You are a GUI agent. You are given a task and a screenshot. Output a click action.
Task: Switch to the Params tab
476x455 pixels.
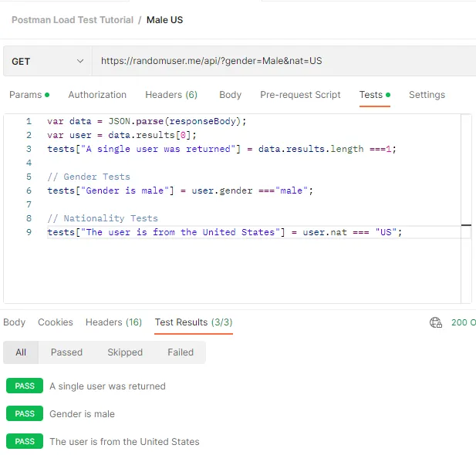(x=29, y=95)
